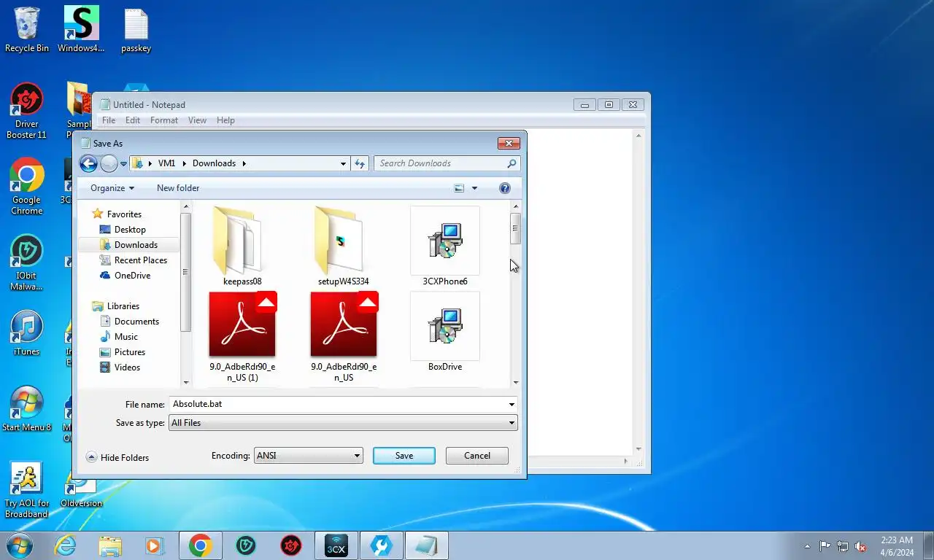Close the Save As dialog
This screenshot has width=934, height=560.
[x=509, y=143]
